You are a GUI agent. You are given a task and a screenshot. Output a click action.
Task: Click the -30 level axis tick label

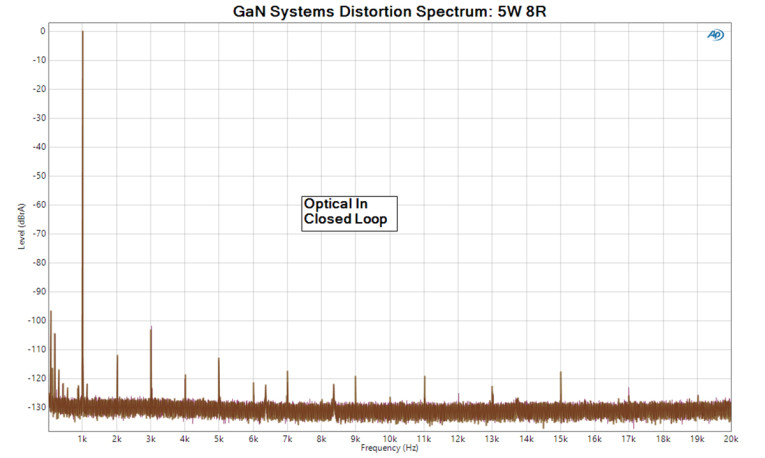pyautogui.click(x=40, y=118)
